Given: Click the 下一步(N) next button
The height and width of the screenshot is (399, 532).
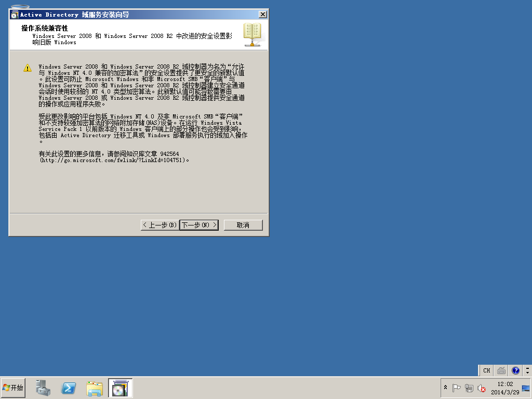Looking at the screenshot, I should pyautogui.click(x=199, y=225).
